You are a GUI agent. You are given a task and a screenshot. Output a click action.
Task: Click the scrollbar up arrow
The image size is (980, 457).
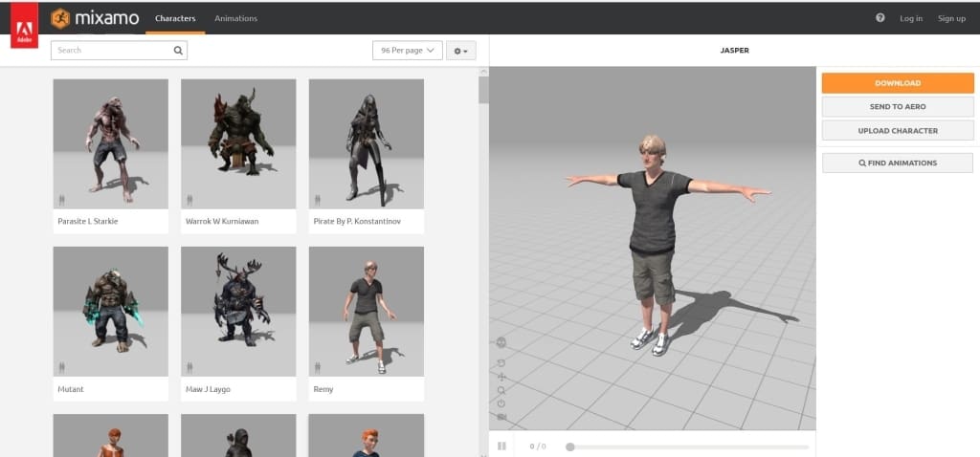click(x=483, y=71)
